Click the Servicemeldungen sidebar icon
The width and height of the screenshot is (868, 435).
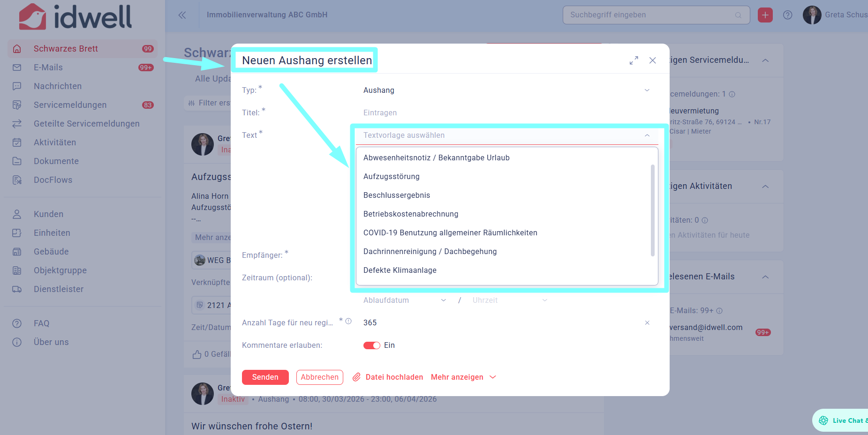17,105
